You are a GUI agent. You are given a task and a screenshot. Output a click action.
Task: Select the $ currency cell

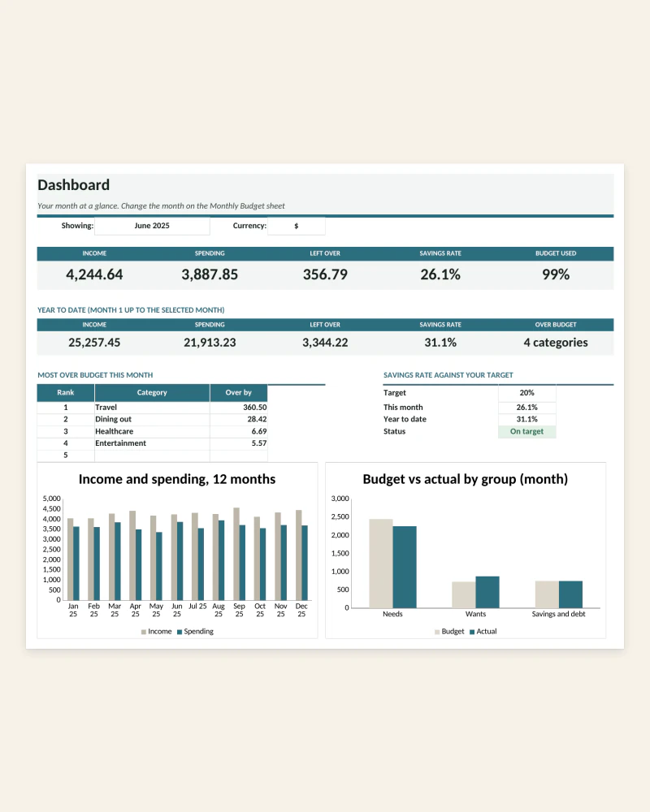tap(296, 226)
